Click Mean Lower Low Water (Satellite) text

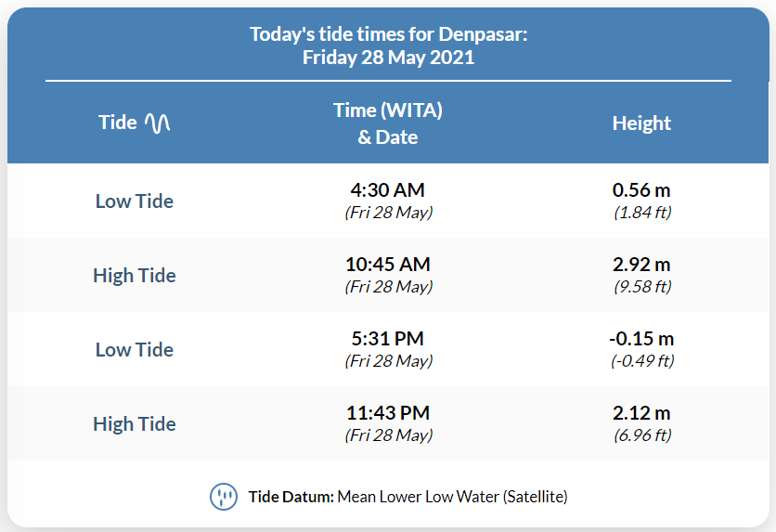[452, 497]
